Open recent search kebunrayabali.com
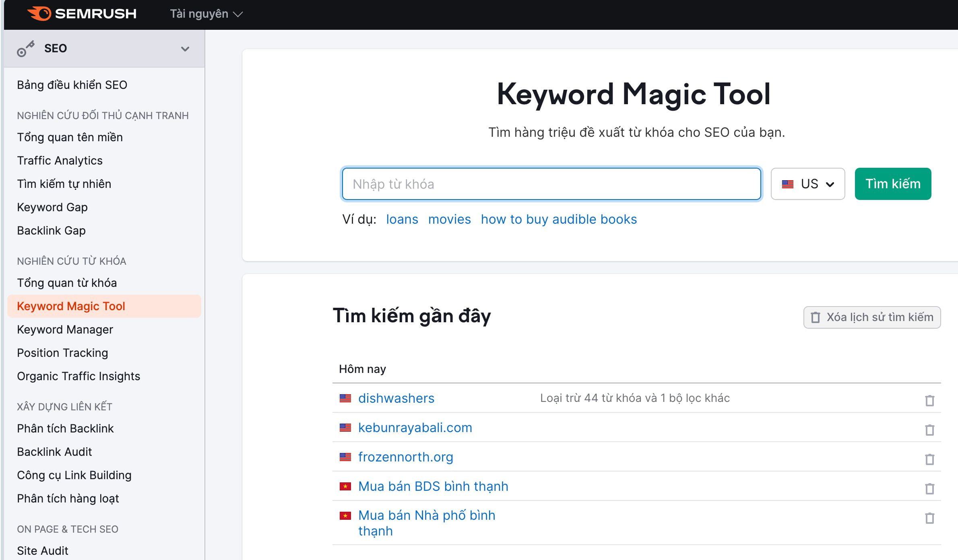Image resolution: width=958 pixels, height=560 pixels. pyautogui.click(x=415, y=428)
